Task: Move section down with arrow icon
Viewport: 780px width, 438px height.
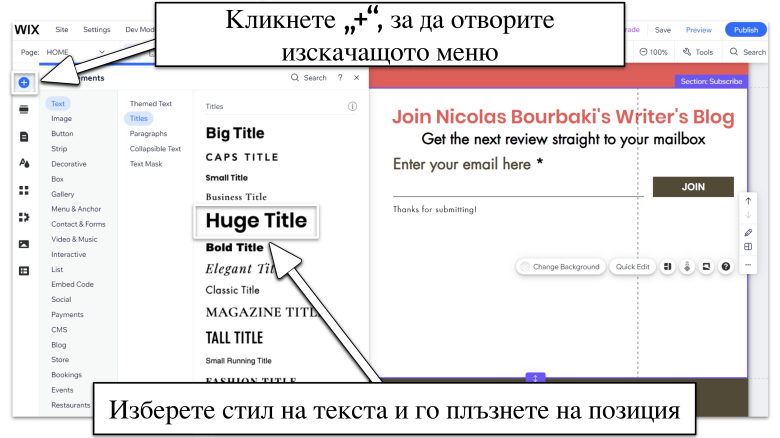Action: pyautogui.click(x=748, y=216)
